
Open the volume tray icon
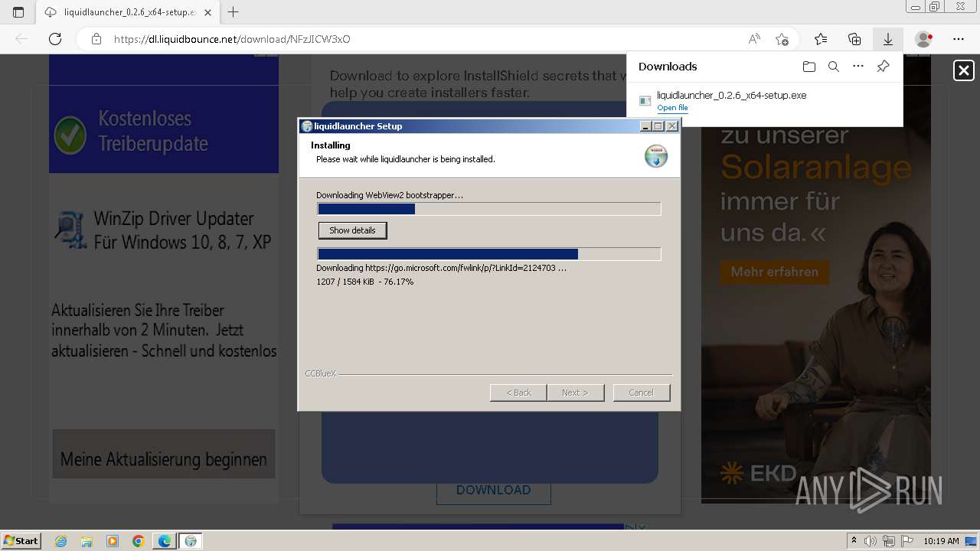pos(871,541)
